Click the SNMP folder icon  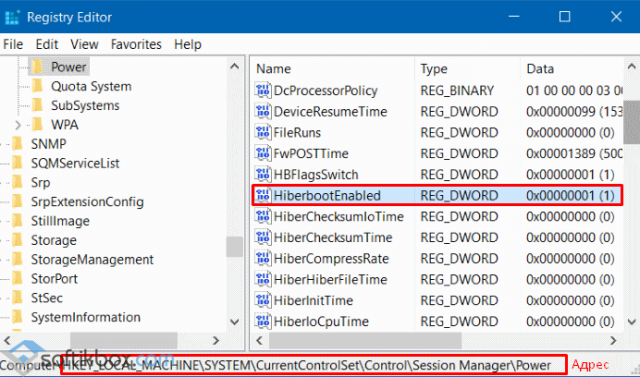click(x=18, y=144)
